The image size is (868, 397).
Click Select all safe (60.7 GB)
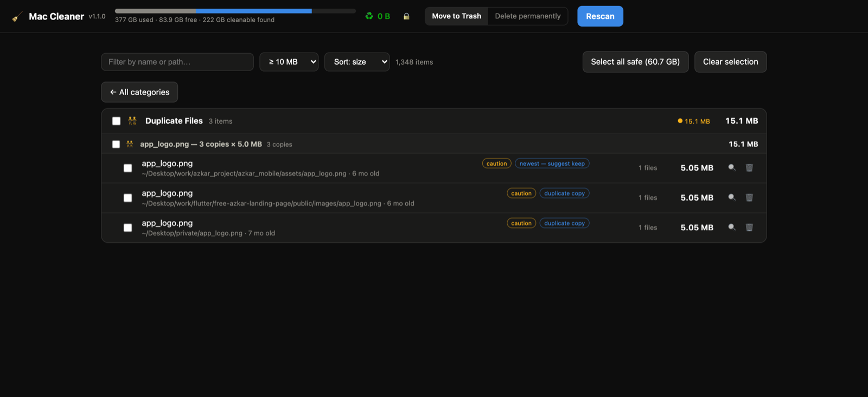point(635,62)
